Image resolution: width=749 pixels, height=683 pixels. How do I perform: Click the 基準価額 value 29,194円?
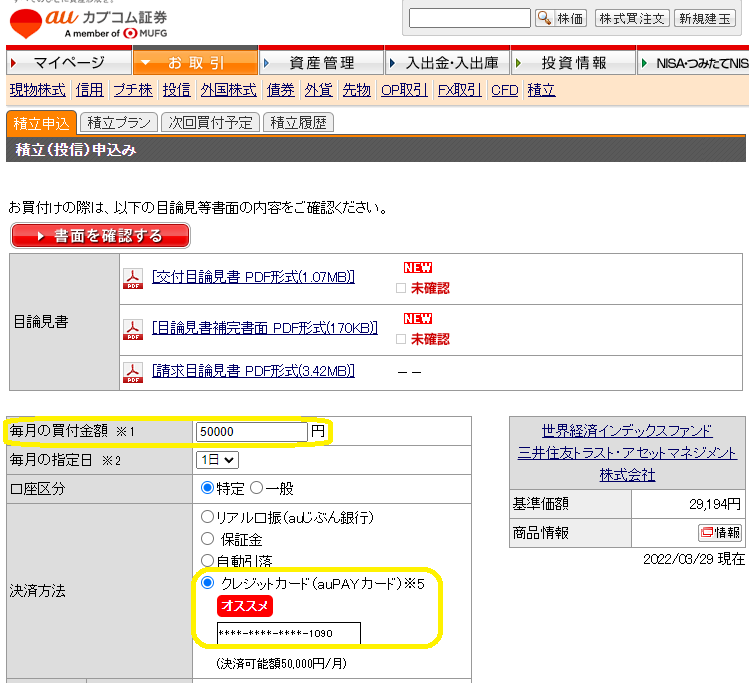(715, 504)
